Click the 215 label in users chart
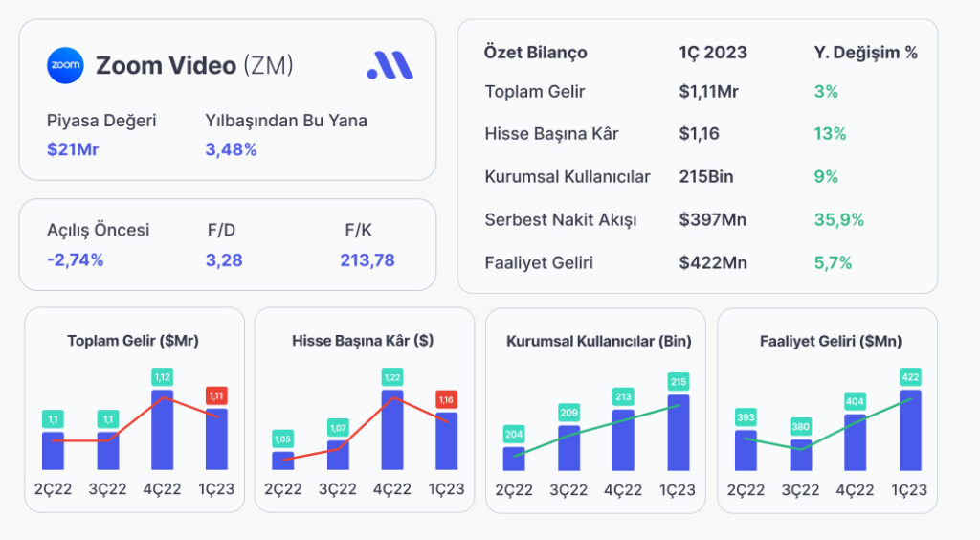 click(679, 381)
